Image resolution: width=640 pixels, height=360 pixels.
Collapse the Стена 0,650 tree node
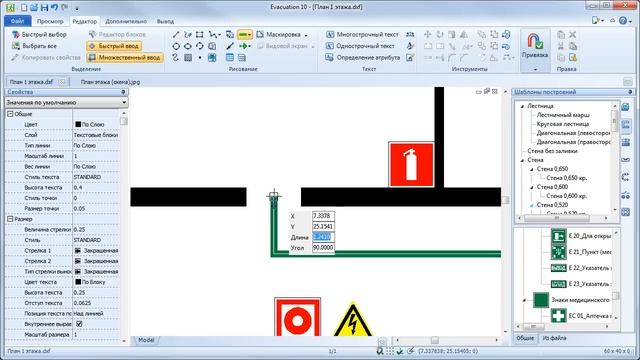point(531,169)
